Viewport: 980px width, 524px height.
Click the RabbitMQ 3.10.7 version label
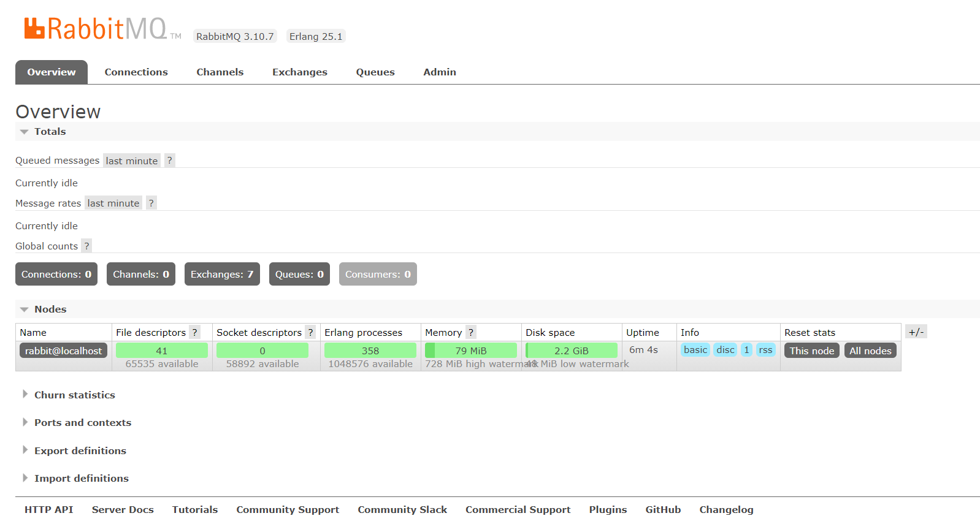pyautogui.click(x=235, y=36)
